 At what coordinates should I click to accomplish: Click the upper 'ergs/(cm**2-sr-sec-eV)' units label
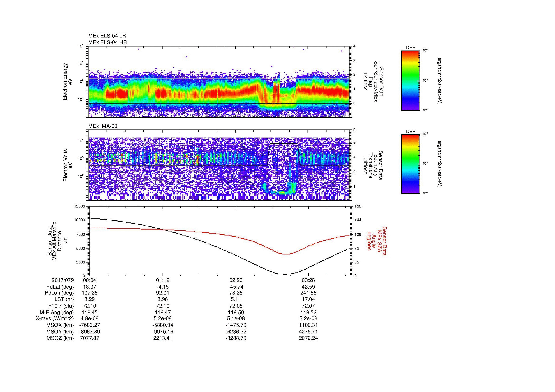coord(440,81)
